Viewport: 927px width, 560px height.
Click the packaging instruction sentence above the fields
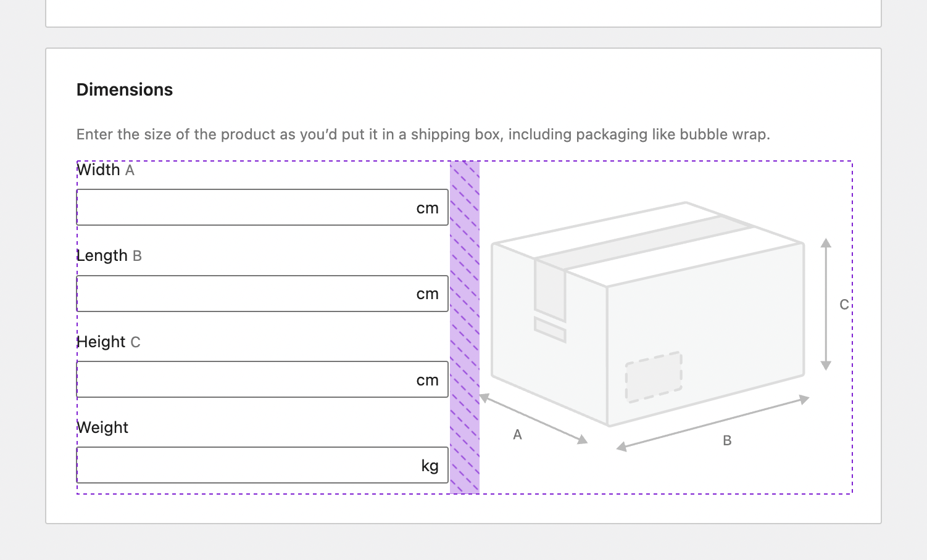pyautogui.click(x=423, y=134)
